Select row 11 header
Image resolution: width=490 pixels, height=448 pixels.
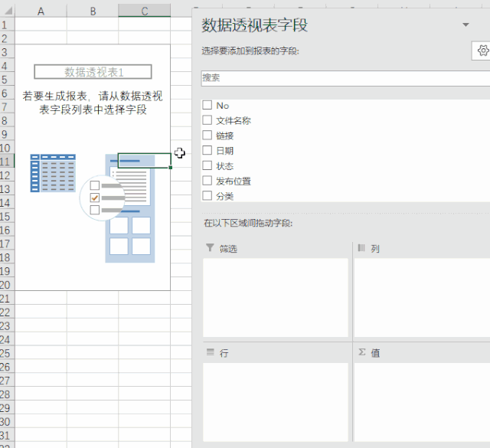tap(7, 162)
